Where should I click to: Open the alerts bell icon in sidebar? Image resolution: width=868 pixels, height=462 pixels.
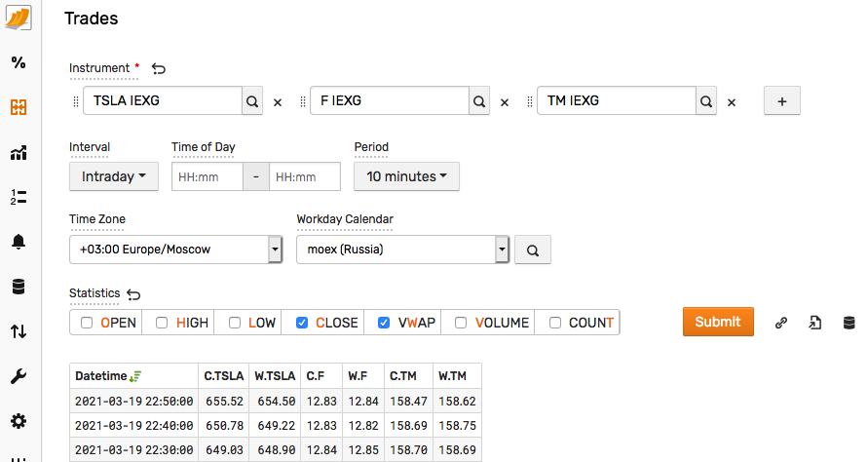pyautogui.click(x=19, y=242)
